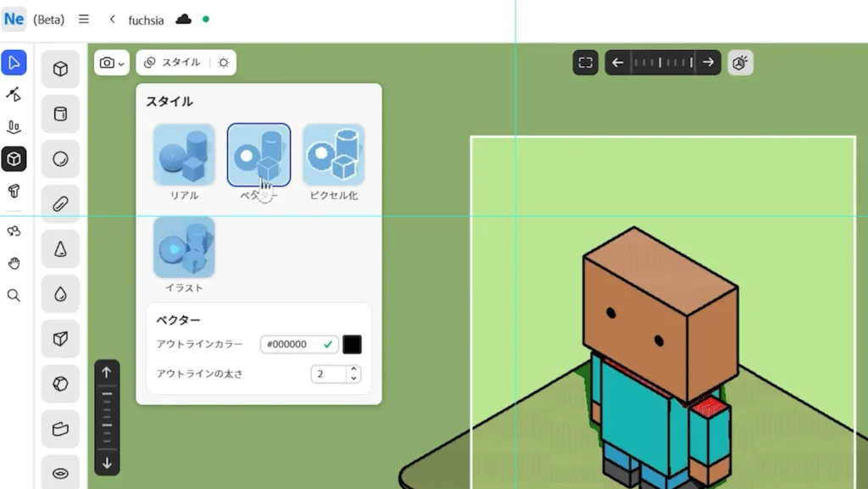This screenshot has width=868, height=489.
Task: Add the polyhedron shape
Action: (x=60, y=384)
